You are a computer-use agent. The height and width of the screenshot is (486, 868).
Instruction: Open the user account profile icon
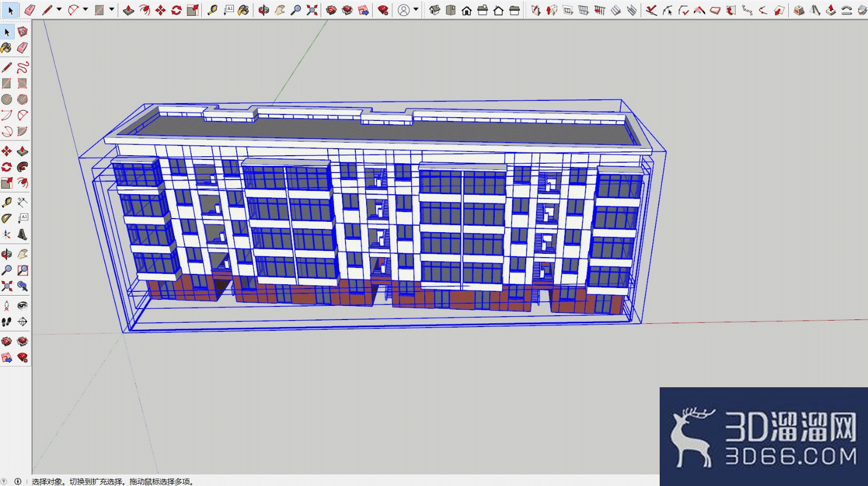(404, 10)
